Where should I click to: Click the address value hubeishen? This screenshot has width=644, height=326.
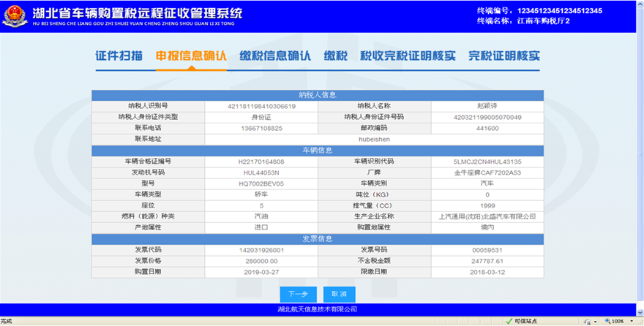point(374,140)
